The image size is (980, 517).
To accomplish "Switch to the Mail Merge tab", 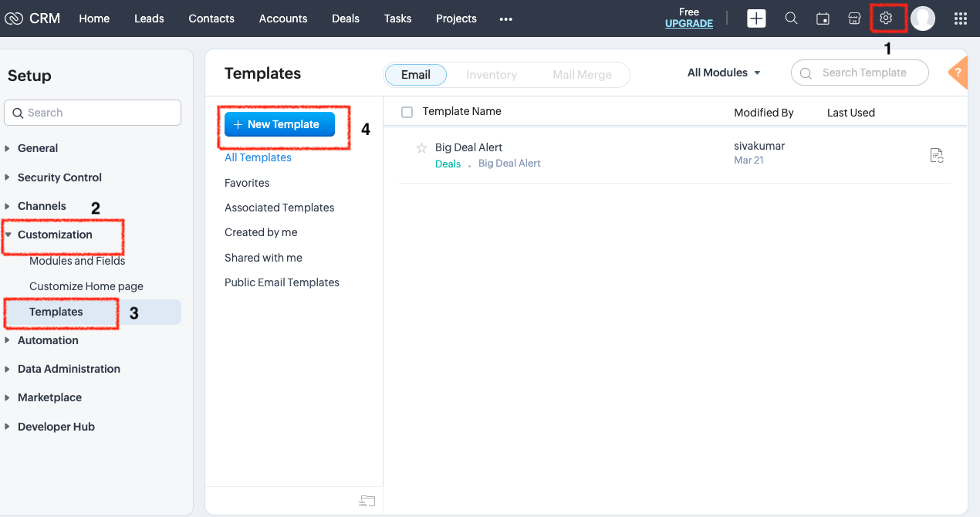I will point(583,74).
